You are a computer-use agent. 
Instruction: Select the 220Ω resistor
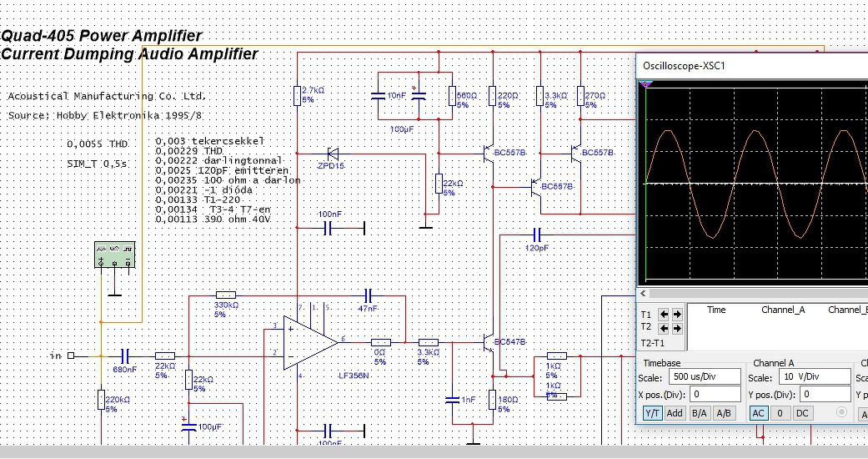[493, 95]
